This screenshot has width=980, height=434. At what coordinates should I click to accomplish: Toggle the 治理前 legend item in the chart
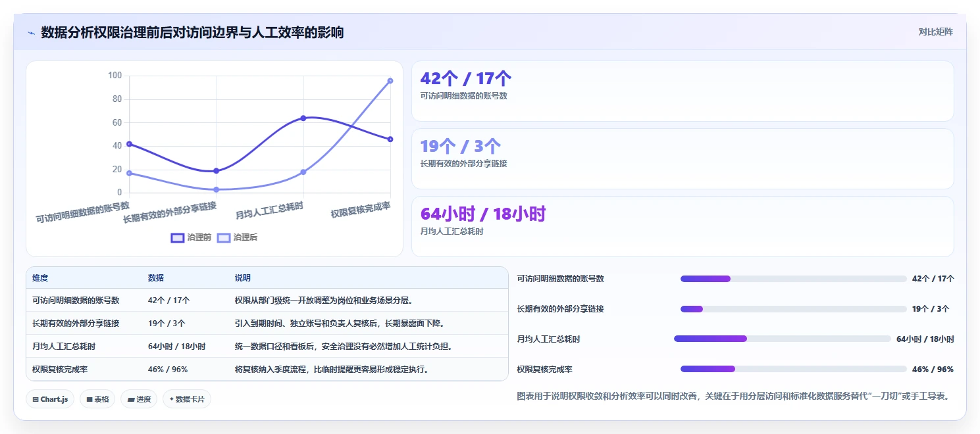point(191,237)
